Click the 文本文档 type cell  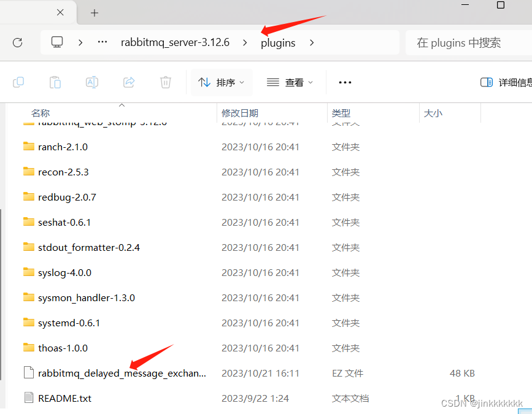click(350, 398)
